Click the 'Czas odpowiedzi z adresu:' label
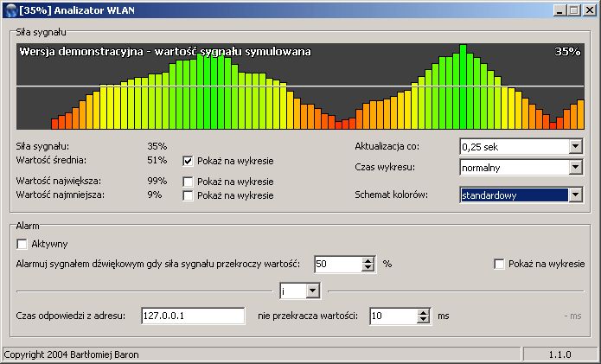Image resolution: width=601 pixels, height=364 pixels. pyautogui.click(x=71, y=316)
